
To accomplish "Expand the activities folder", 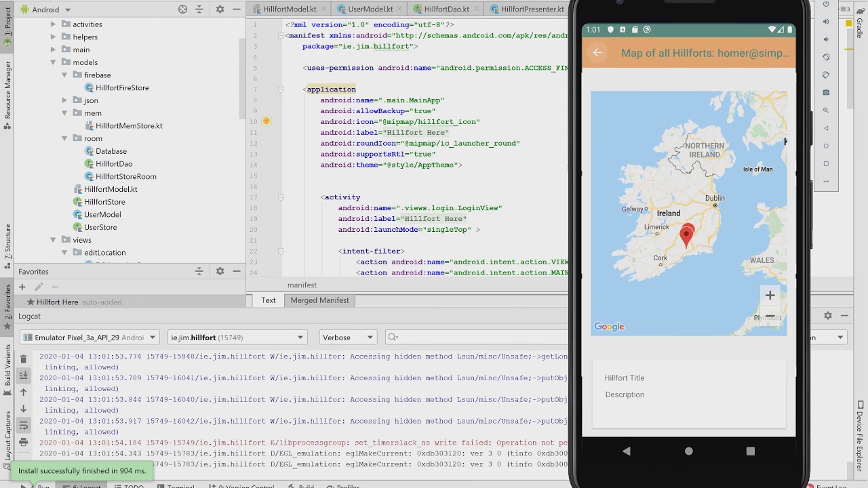I will pyautogui.click(x=53, y=24).
